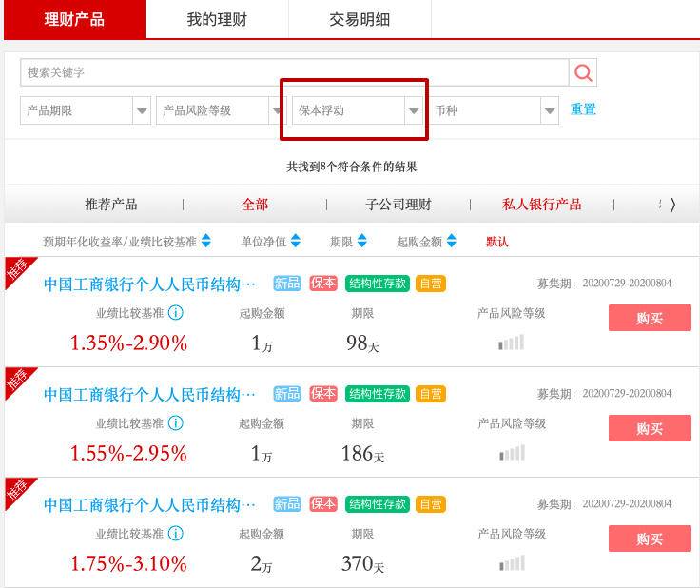
Task: Open product title with 1.55%-2.95% rate
Action: [x=149, y=394]
